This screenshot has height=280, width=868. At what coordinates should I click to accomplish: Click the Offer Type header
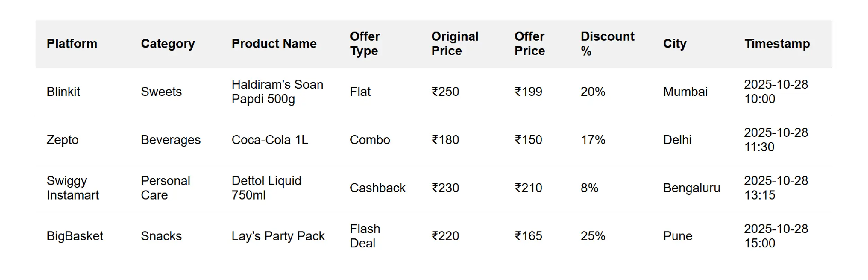pos(365,44)
